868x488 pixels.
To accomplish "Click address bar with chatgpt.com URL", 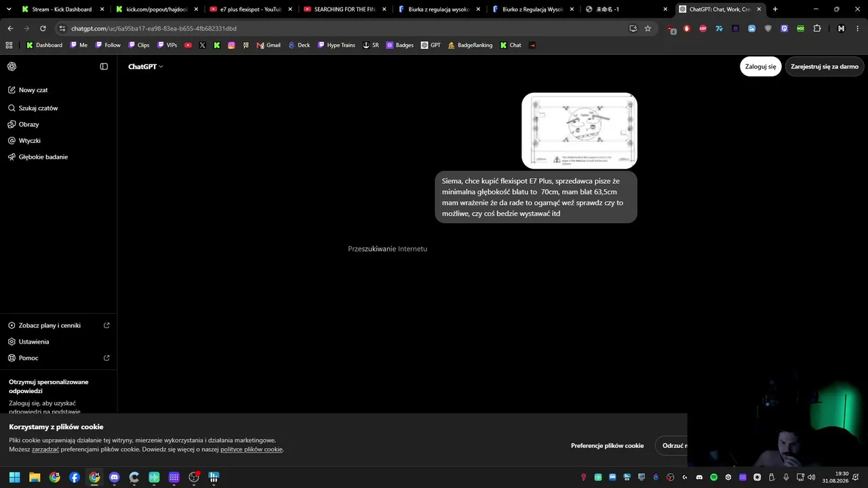I will coord(342,28).
